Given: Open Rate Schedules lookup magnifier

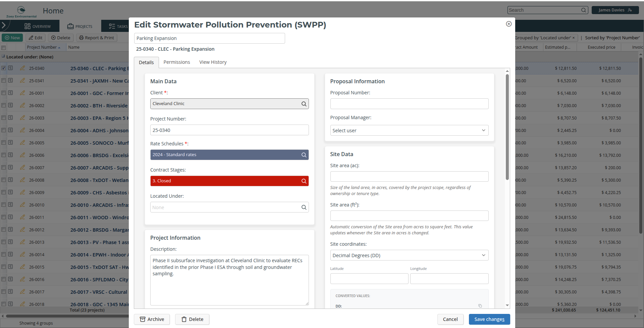Looking at the screenshot, I should (304, 155).
